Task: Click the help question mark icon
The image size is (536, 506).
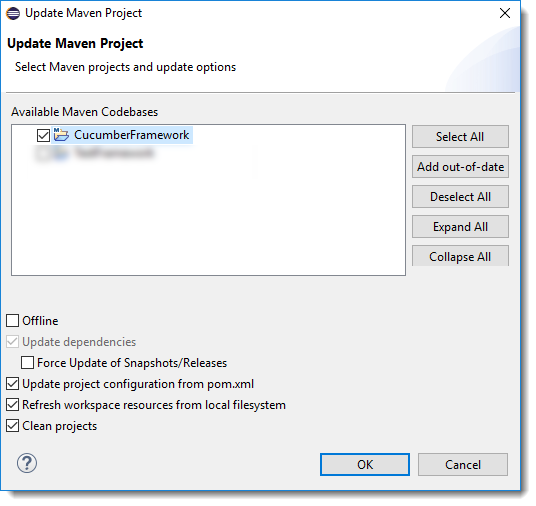Action: click(27, 463)
